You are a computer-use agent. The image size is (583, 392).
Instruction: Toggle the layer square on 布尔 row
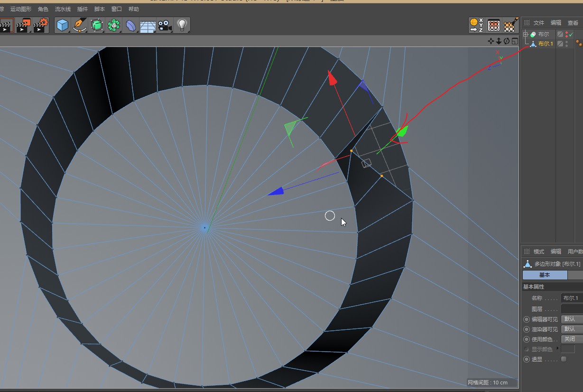click(560, 34)
